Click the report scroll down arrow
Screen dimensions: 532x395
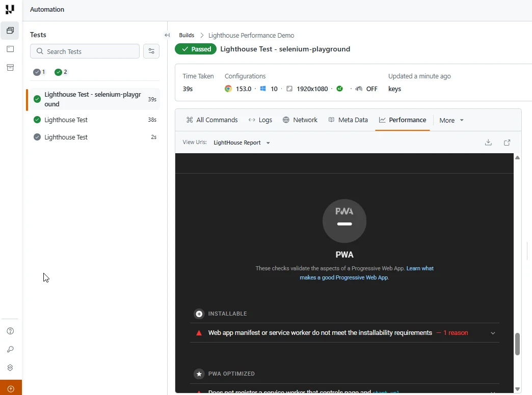517,389
